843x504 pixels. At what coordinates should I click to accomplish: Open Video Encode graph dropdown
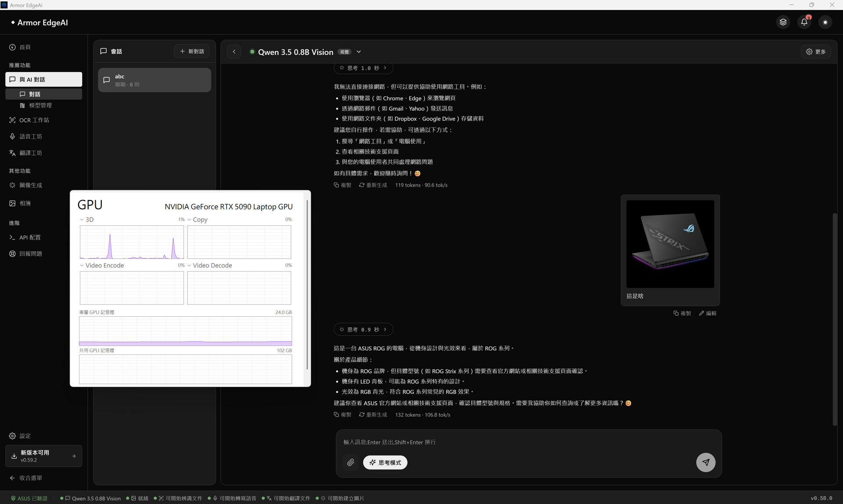pyautogui.click(x=82, y=265)
